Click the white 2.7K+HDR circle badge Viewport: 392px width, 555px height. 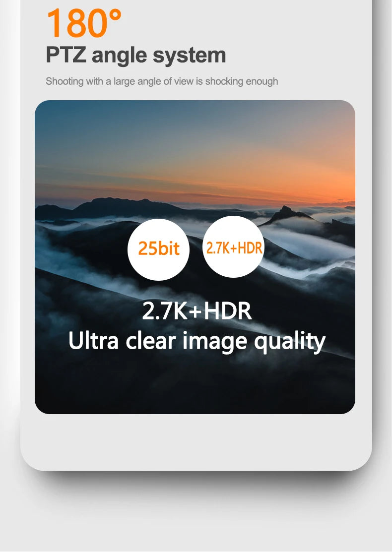click(234, 247)
